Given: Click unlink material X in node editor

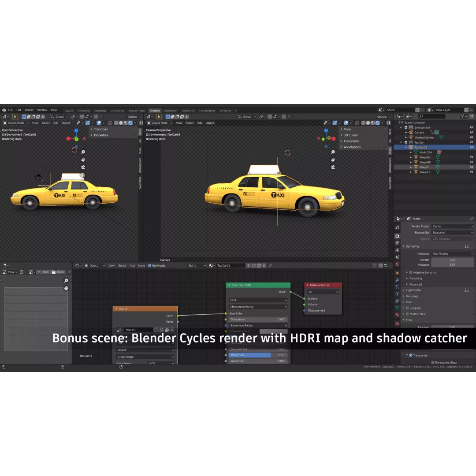Looking at the screenshot, I should [x=264, y=266].
